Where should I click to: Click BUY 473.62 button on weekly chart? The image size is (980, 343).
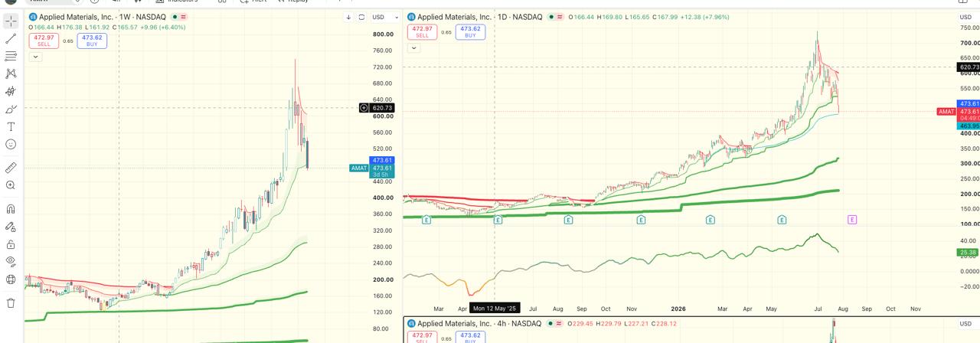pos(92,41)
